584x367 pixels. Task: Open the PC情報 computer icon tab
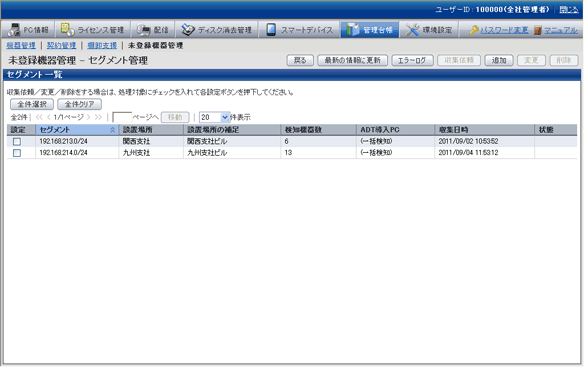coord(14,29)
